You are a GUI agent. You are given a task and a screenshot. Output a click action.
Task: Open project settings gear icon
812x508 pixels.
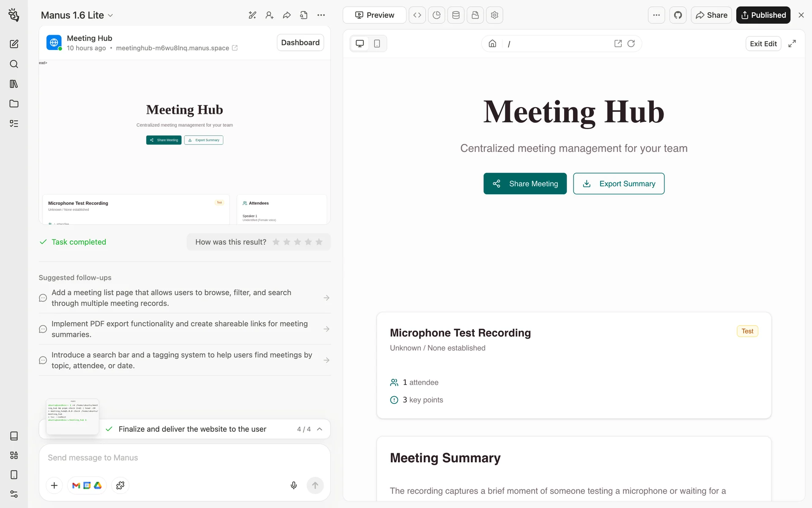(x=494, y=15)
